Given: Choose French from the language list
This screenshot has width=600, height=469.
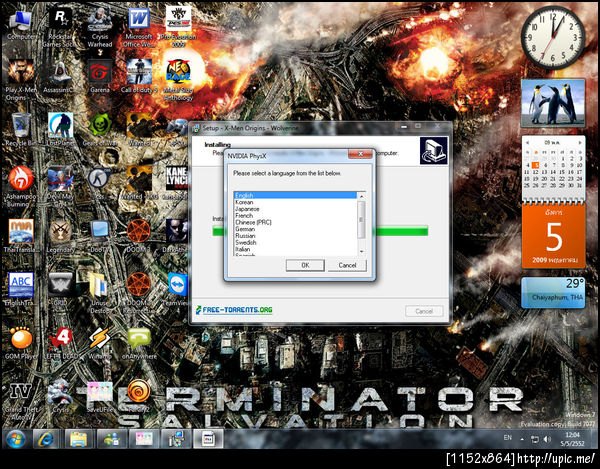Looking at the screenshot, I should (x=295, y=215).
